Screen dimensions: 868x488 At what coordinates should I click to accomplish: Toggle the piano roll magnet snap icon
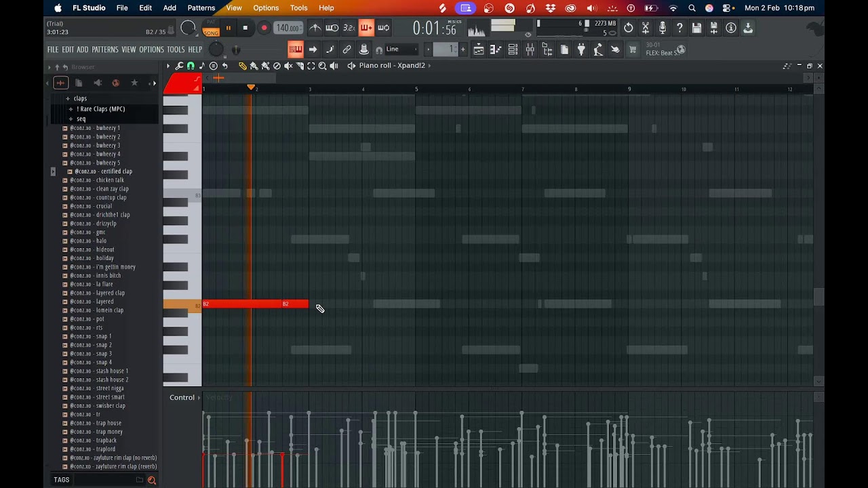pos(191,66)
